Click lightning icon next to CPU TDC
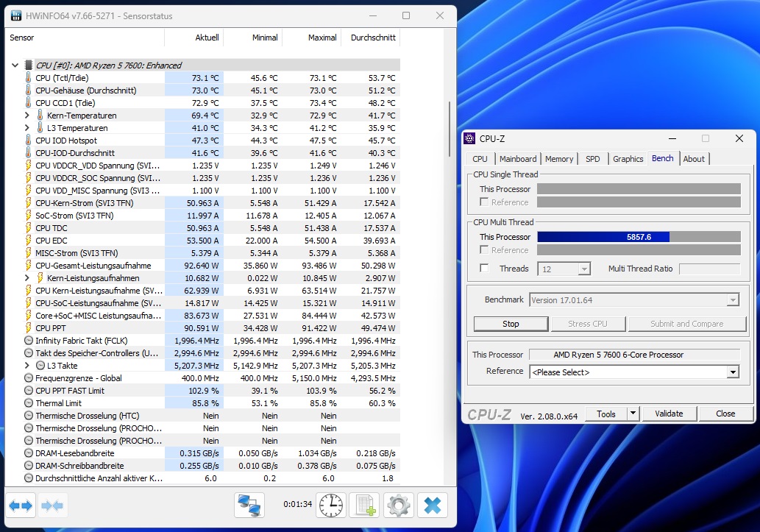This screenshot has width=760, height=532. coord(28,228)
